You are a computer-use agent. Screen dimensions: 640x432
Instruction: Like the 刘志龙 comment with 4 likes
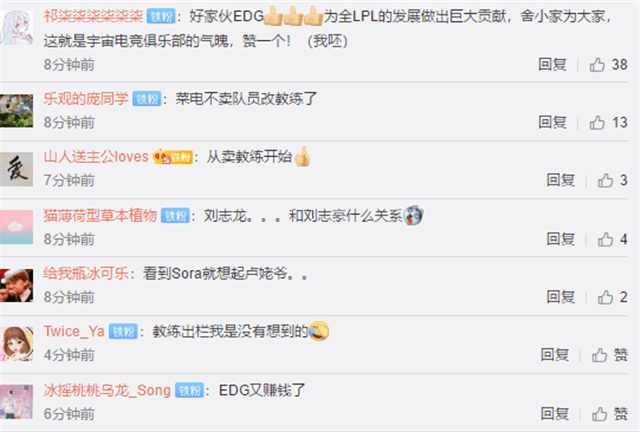click(605, 239)
